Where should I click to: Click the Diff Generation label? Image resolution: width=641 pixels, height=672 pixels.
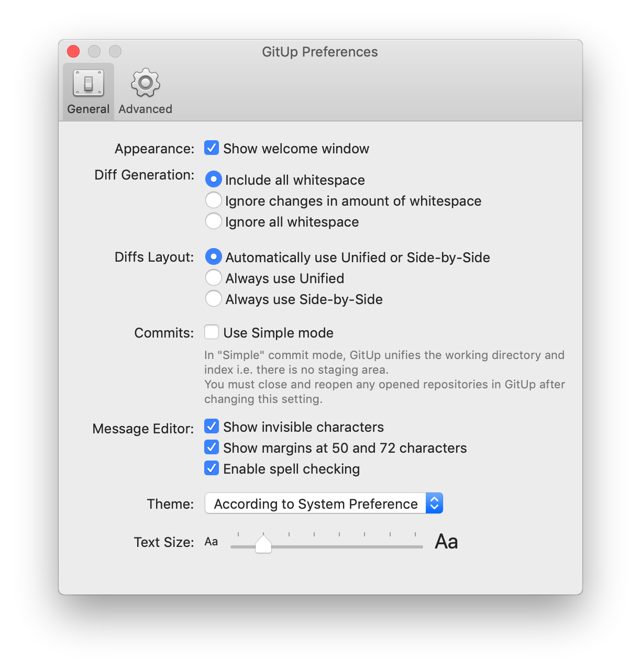pyautogui.click(x=145, y=175)
